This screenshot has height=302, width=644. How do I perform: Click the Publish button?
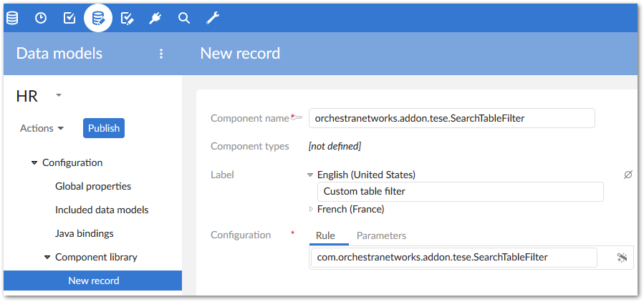(104, 128)
